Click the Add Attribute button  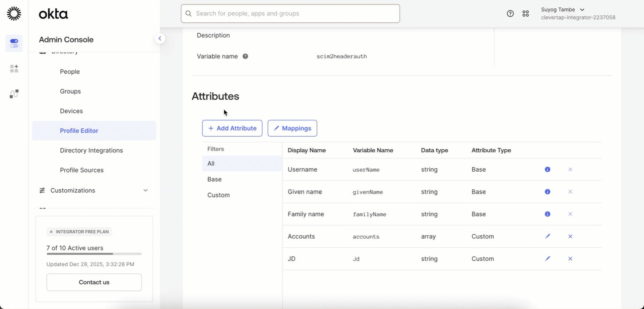(x=232, y=128)
